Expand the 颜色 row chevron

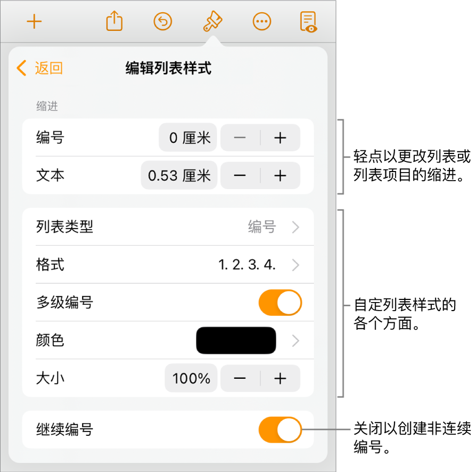point(296,340)
